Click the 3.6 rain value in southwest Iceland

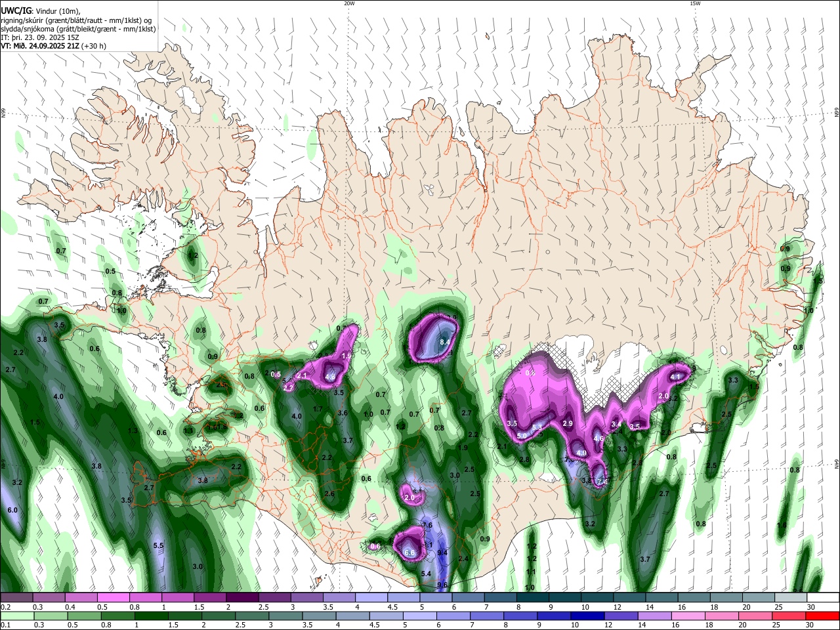click(343, 413)
